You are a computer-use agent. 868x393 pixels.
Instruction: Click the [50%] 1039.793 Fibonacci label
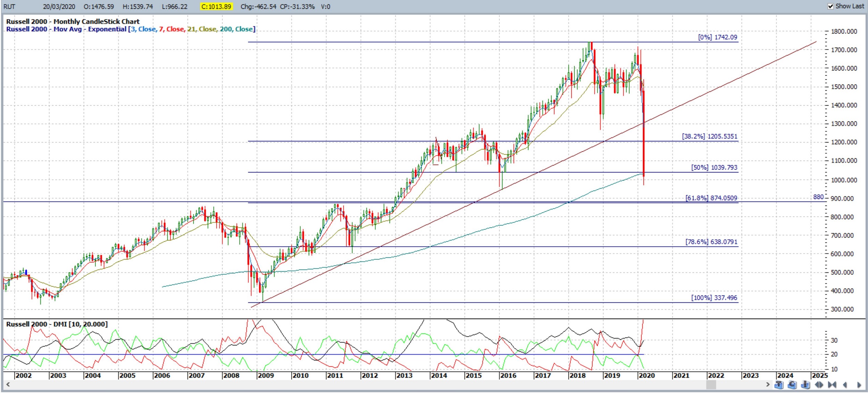[714, 168]
